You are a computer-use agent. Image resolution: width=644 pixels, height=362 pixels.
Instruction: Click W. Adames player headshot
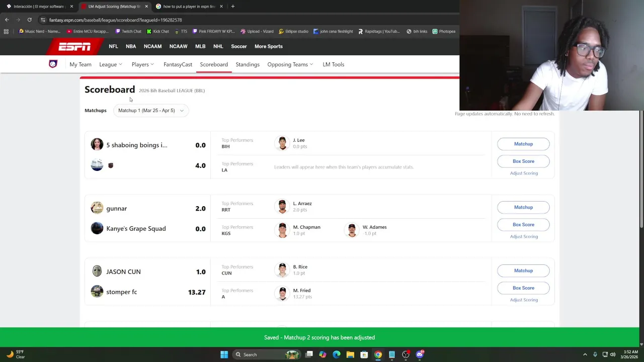tap(352, 230)
